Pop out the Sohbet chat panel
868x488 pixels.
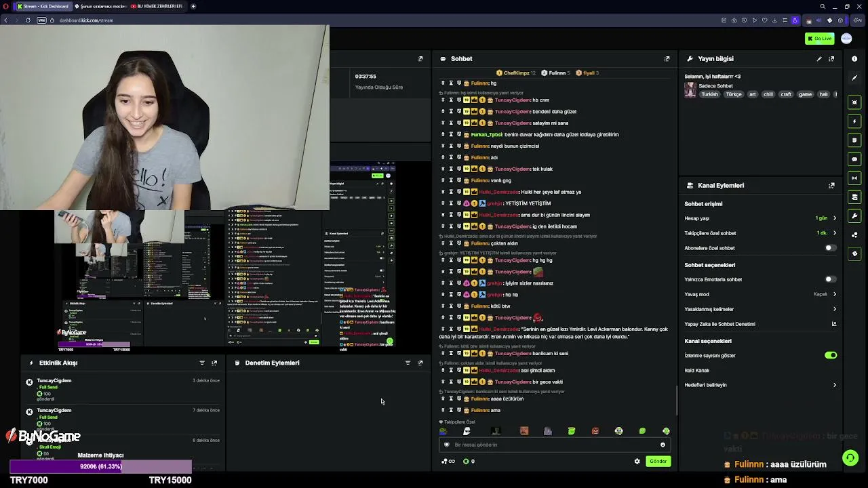coord(667,59)
